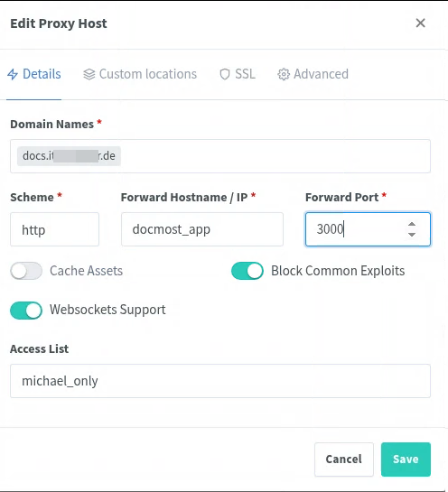The image size is (448, 492).
Task: Save the proxy host changes
Action: click(406, 460)
